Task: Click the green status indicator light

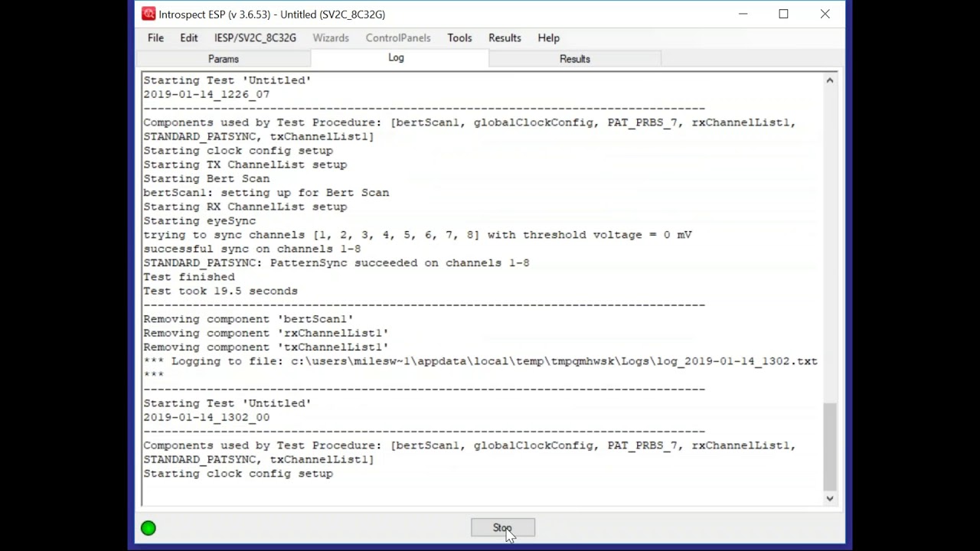Action: (149, 528)
